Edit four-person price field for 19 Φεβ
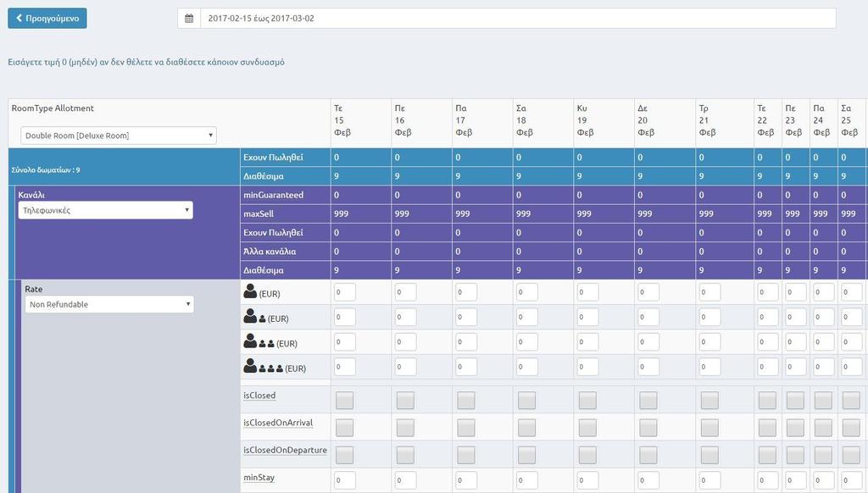The image size is (868, 493). coord(587,367)
